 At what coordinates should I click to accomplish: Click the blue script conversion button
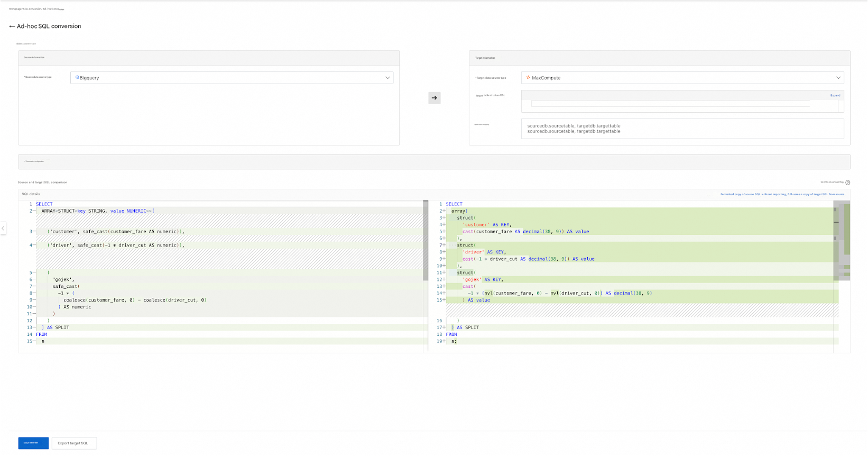click(x=33, y=443)
